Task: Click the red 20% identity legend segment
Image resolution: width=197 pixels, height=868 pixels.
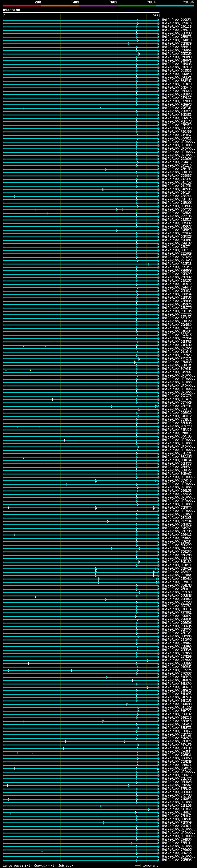Action: pyautogui.click(x=22, y=6)
